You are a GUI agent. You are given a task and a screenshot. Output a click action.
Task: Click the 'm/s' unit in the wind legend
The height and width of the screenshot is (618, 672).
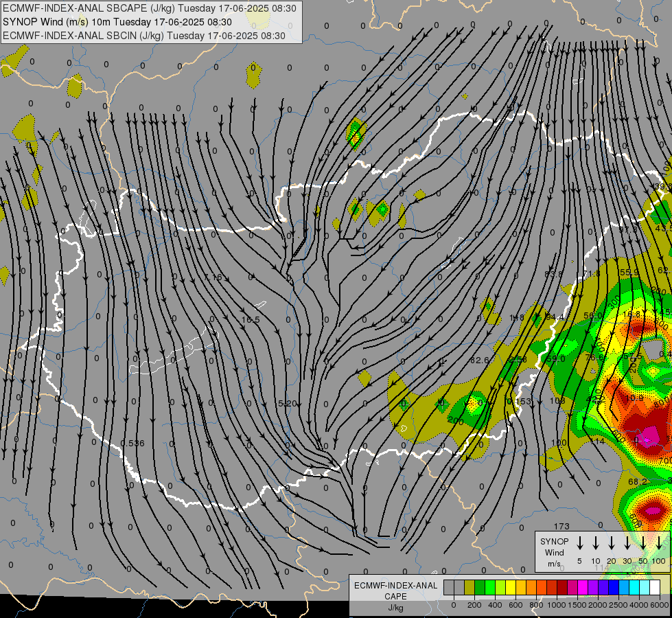tap(554, 564)
